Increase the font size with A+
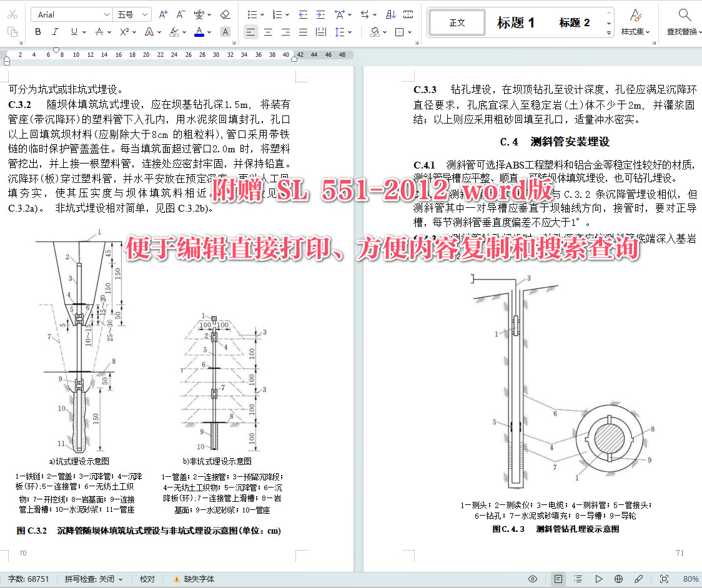The height and width of the screenshot is (588, 702). [162, 14]
